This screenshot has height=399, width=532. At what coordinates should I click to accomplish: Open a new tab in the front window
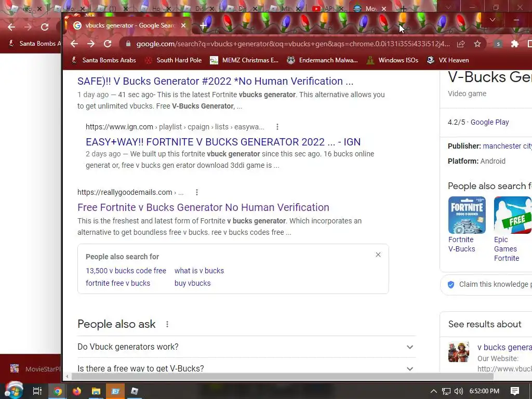click(203, 25)
